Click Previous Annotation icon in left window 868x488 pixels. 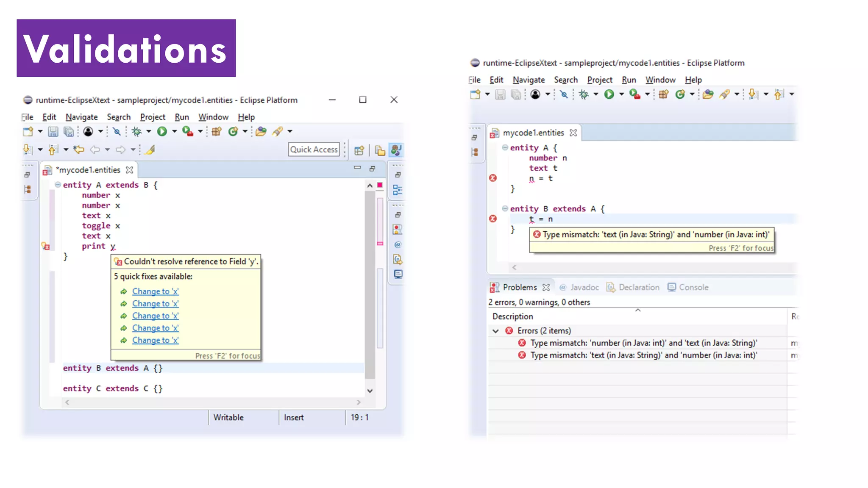[53, 149]
